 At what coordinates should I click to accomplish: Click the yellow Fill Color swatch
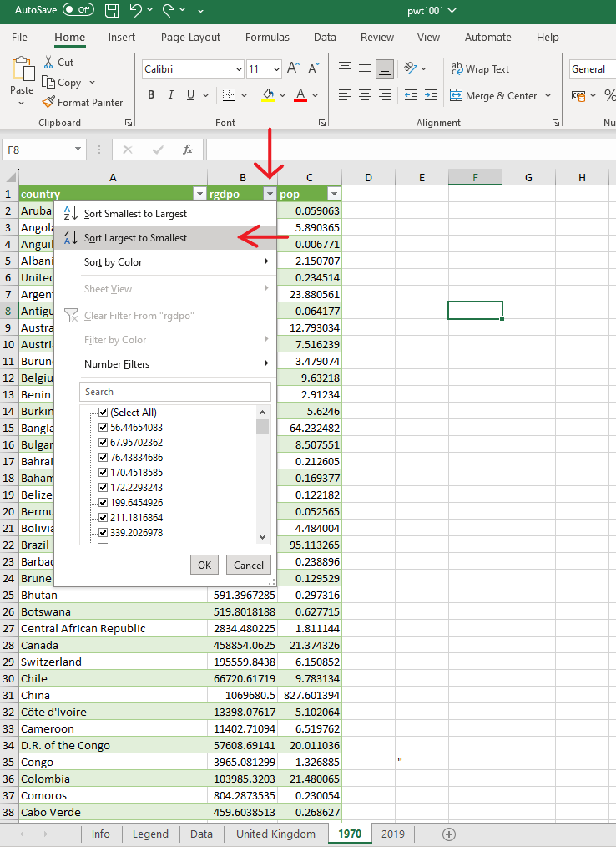pyautogui.click(x=268, y=95)
